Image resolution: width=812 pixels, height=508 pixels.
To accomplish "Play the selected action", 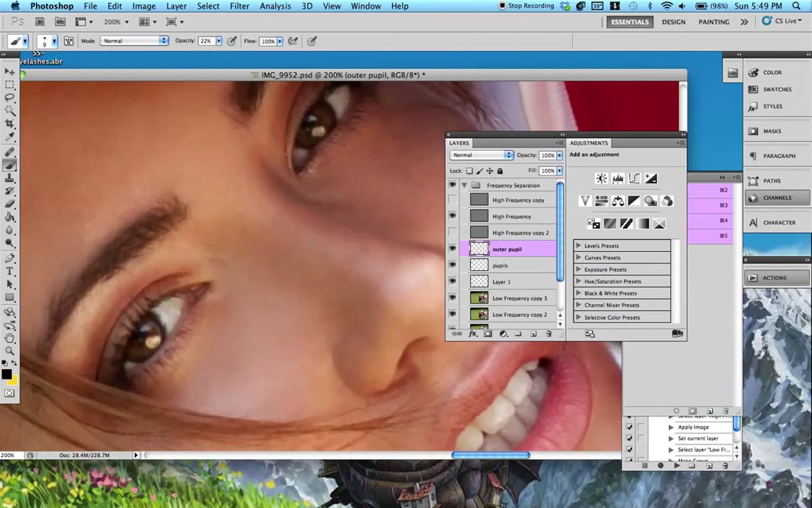I will point(677,466).
